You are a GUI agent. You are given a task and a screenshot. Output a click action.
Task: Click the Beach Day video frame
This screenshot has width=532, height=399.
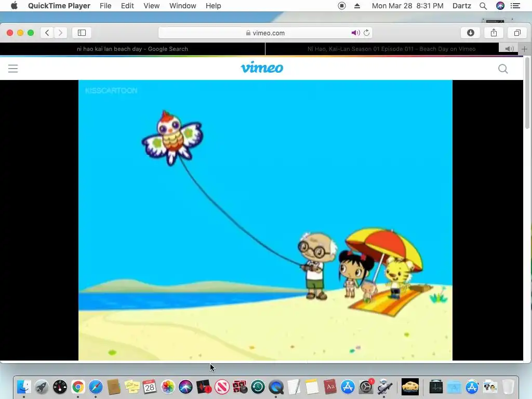tap(265, 220)
